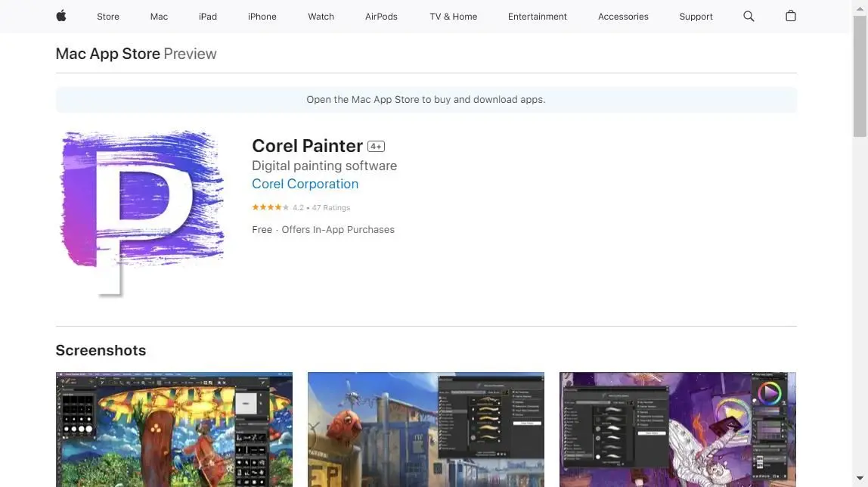Click the Corel Corporation link
The image size is (868, 487).
pyautogui.click(x=305, y=184)
